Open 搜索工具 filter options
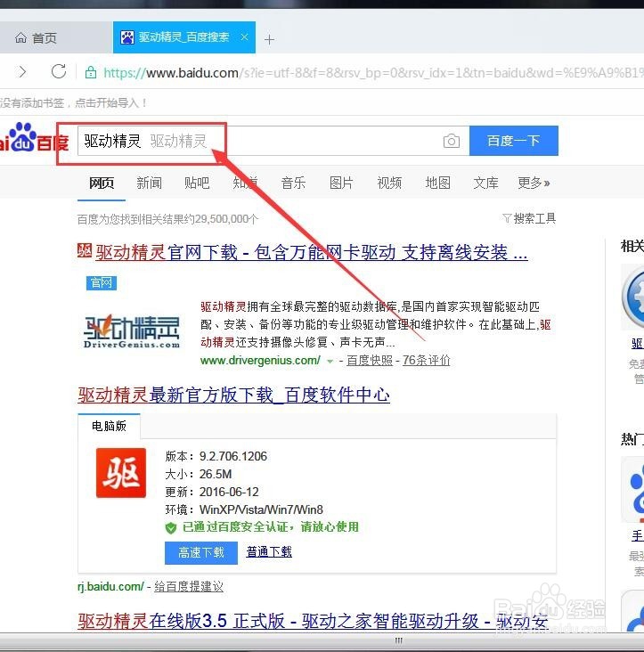Viewport: 644px width, 652px height. pyautogui.click(x=529, y=218)
